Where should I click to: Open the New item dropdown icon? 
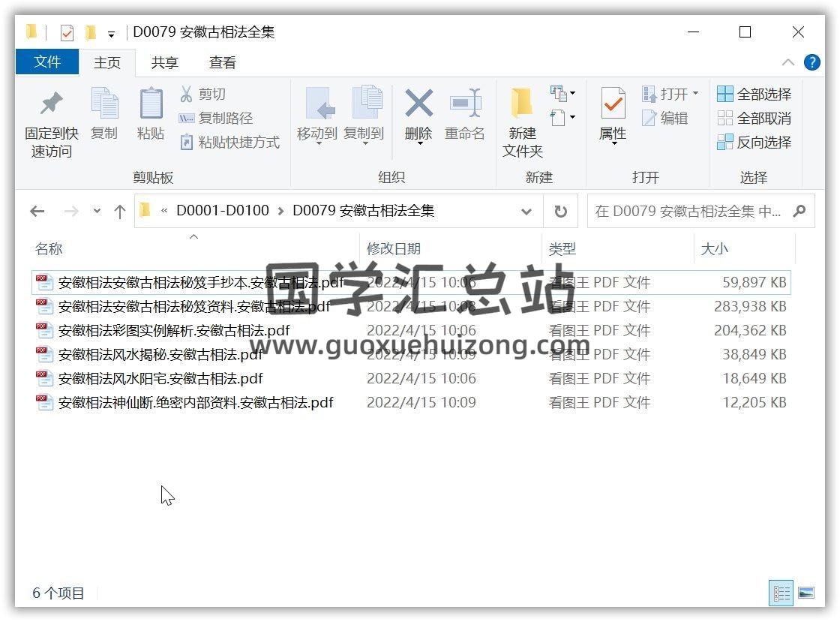point(562,94)
